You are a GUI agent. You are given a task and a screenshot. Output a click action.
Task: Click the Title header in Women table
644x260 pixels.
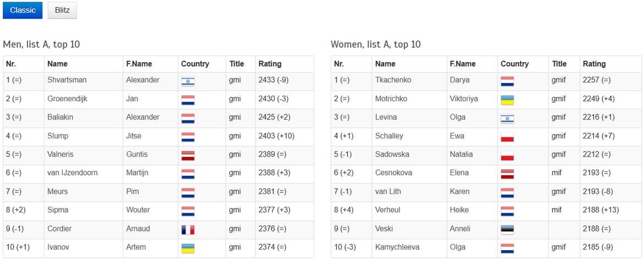pos(559,64)
